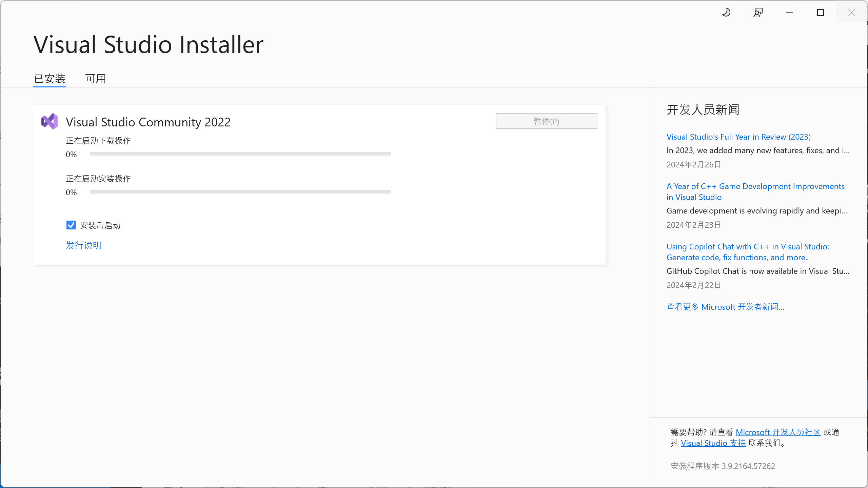
Task: Select the 已安装 tab
Action: (49, 78)
